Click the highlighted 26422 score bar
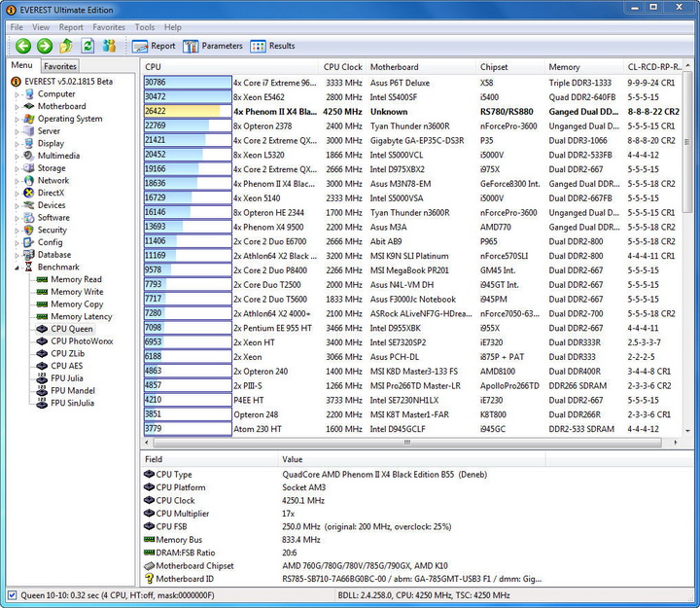The height and width of the screenshot is (608, 700). (188, 112)
